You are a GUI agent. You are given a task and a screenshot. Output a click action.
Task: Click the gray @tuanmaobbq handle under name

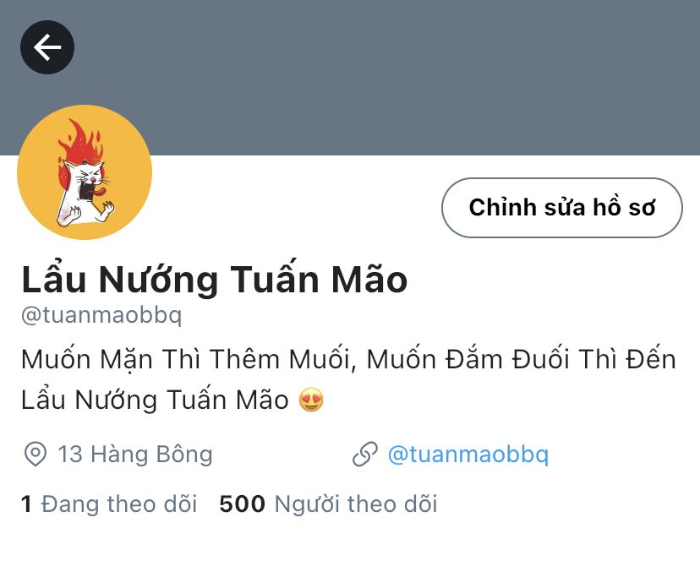pos(101,315)
